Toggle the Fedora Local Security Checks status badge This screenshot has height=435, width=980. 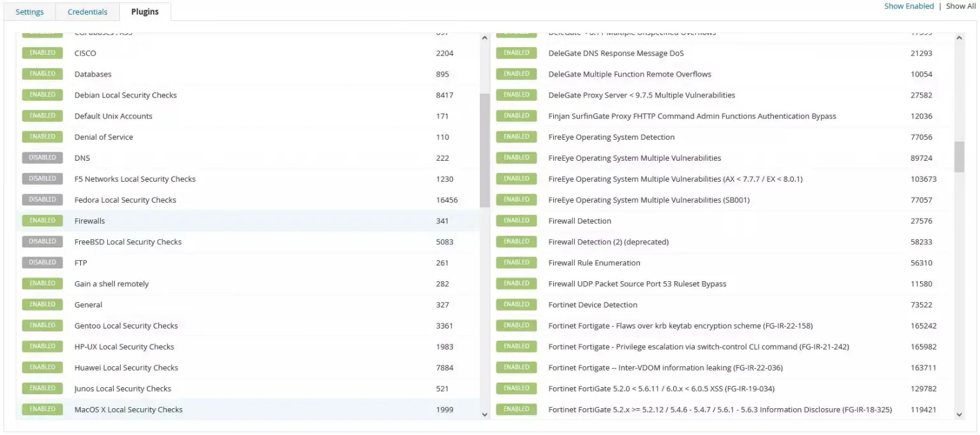coord(42,200)
